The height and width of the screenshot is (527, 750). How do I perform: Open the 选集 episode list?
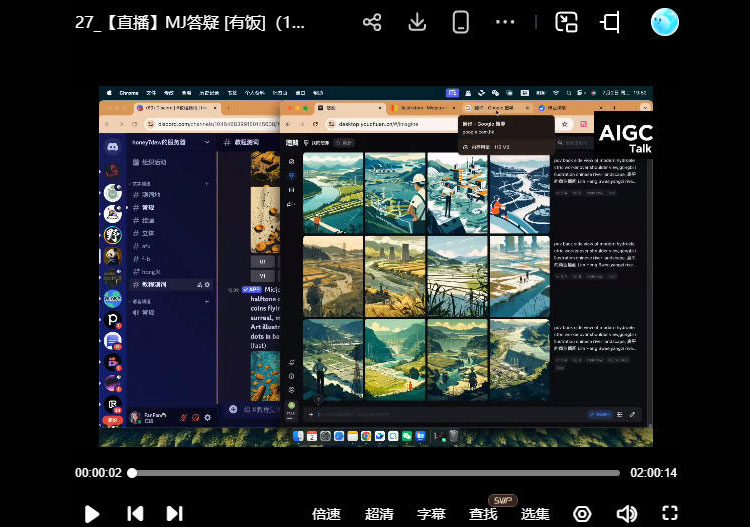point(535,514)
